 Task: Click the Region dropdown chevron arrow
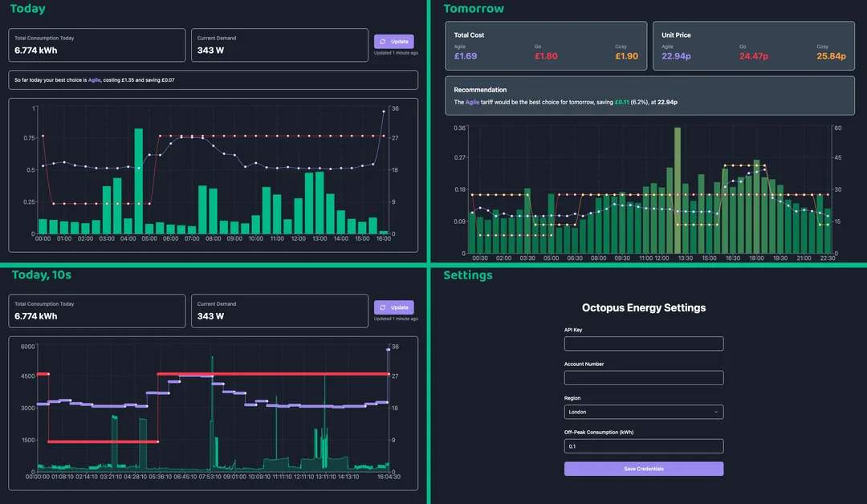pyautogui.click(x=715, y=412)
